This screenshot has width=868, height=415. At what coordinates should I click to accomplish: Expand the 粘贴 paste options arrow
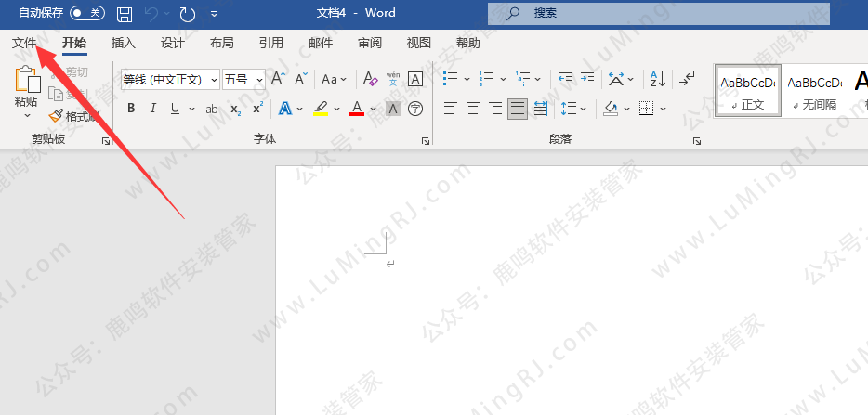pyautogui.click(x=27, y=116)
